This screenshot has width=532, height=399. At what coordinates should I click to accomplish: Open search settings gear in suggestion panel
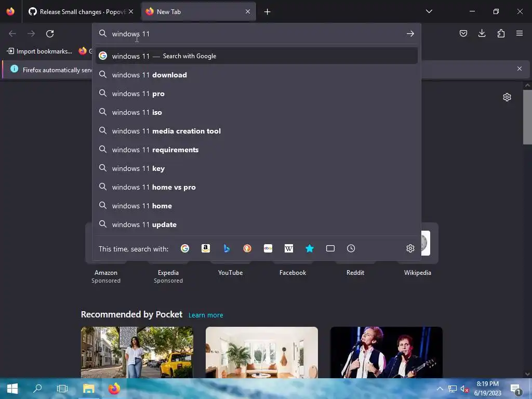click(x=410, y=249)
